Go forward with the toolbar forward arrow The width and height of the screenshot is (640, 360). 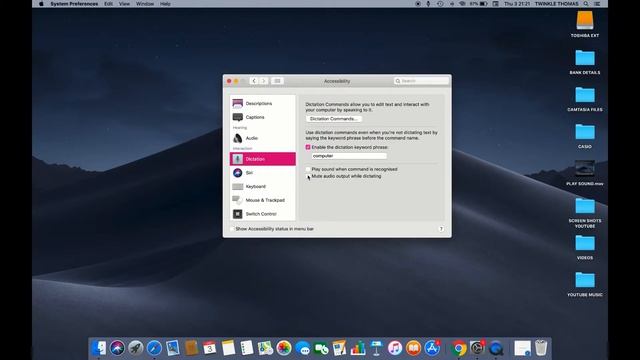264,81
